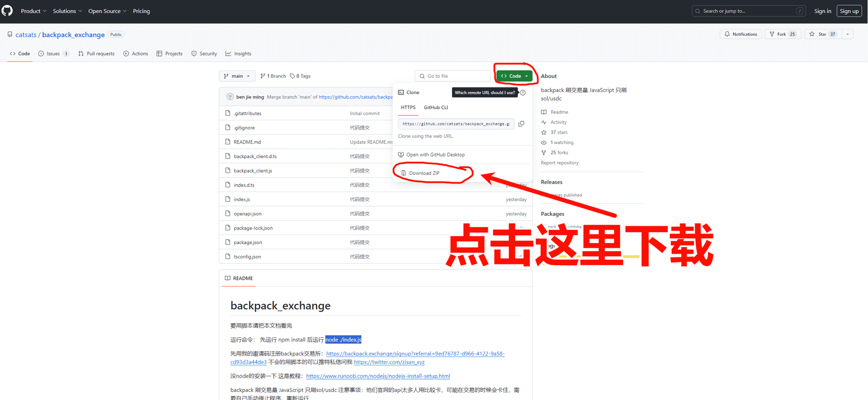Switch to the Insights tab
Viewport: 868px width, 400px height.
(238, 54)
